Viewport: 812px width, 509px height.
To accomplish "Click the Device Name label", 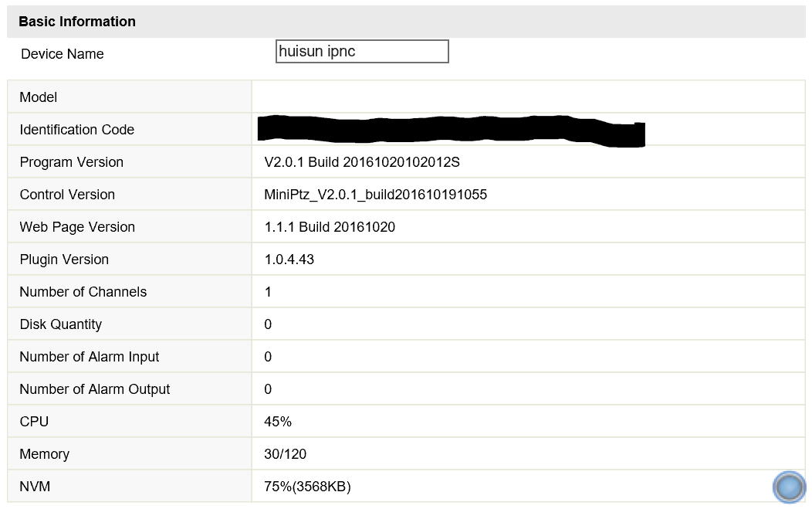I will click(x=63, y=54).
